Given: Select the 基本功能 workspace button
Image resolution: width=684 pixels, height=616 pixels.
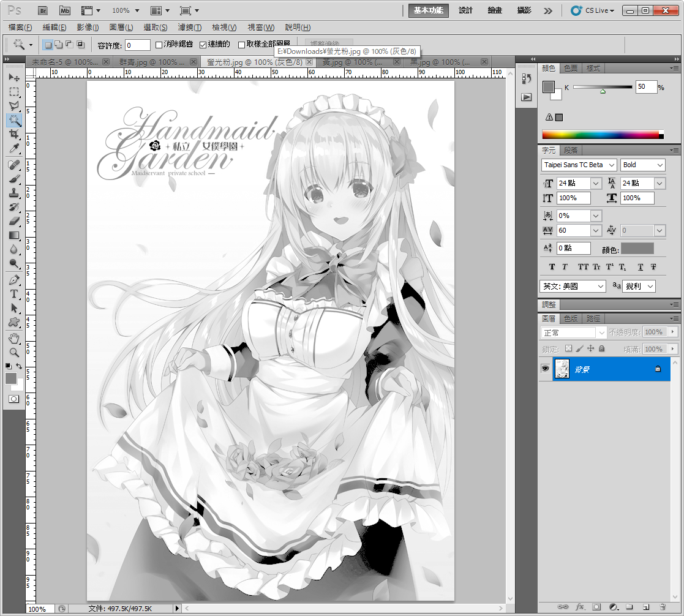Looking at the screenshot, I should (429, 10).
